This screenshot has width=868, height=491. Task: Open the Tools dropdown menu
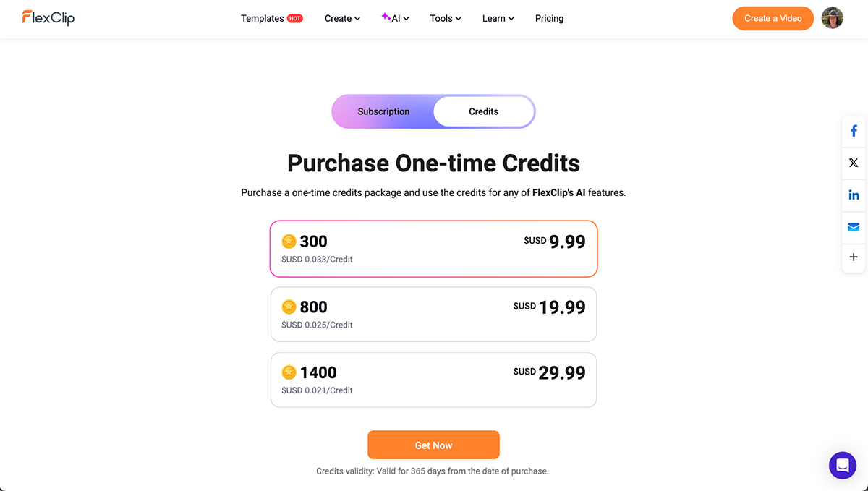tap(444, 18)
